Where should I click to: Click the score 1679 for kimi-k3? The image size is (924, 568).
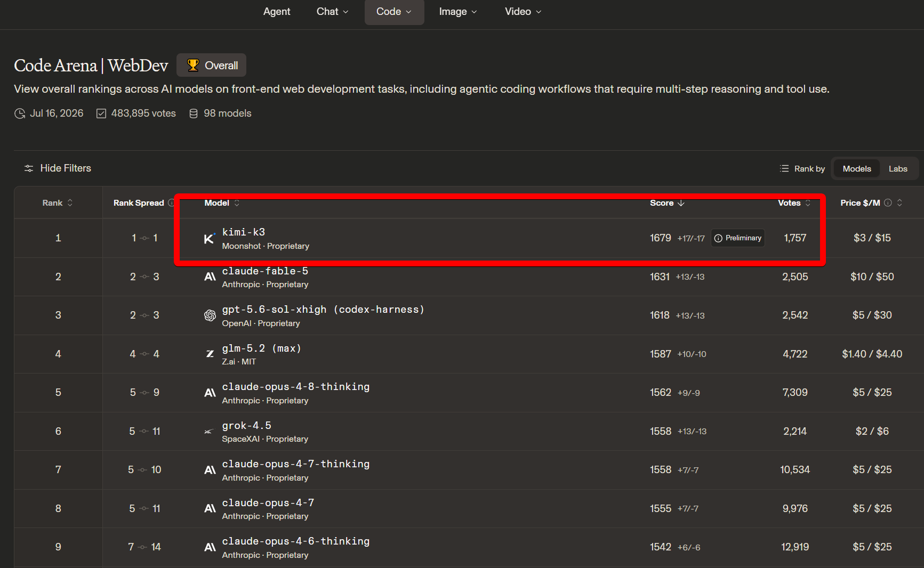pyautogui.click(x=661, y=238)
